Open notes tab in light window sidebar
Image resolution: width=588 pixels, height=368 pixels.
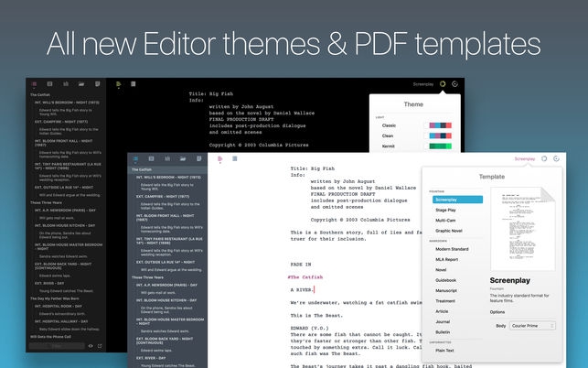tap(199, 159)
